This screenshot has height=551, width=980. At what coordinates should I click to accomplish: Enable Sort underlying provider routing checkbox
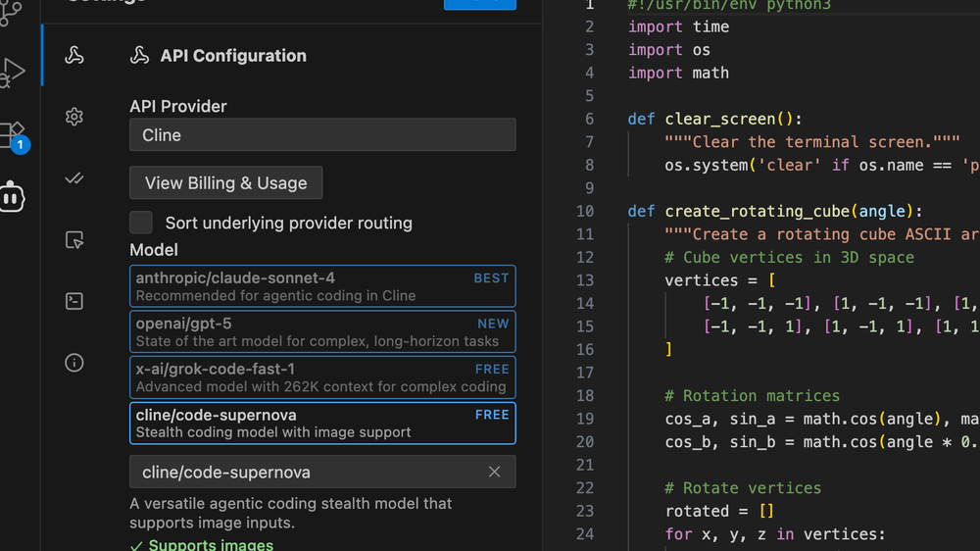141,223
